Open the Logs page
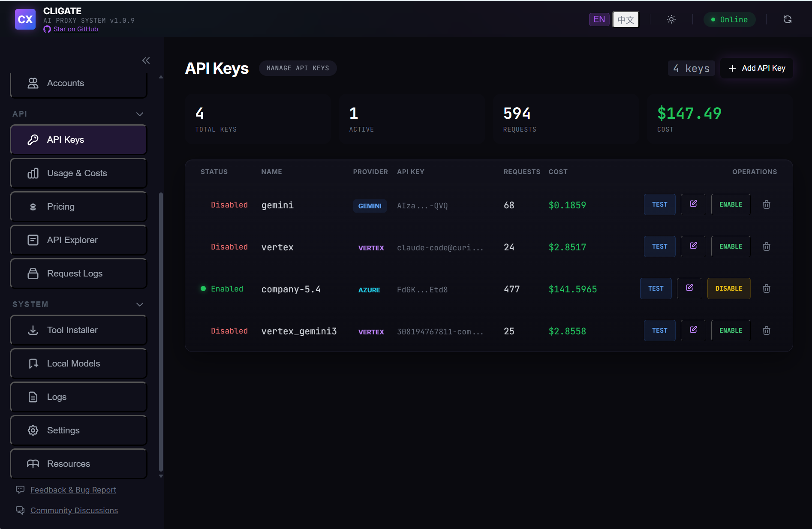The width and height of the screenshot is (812, 529). [78, 397]
